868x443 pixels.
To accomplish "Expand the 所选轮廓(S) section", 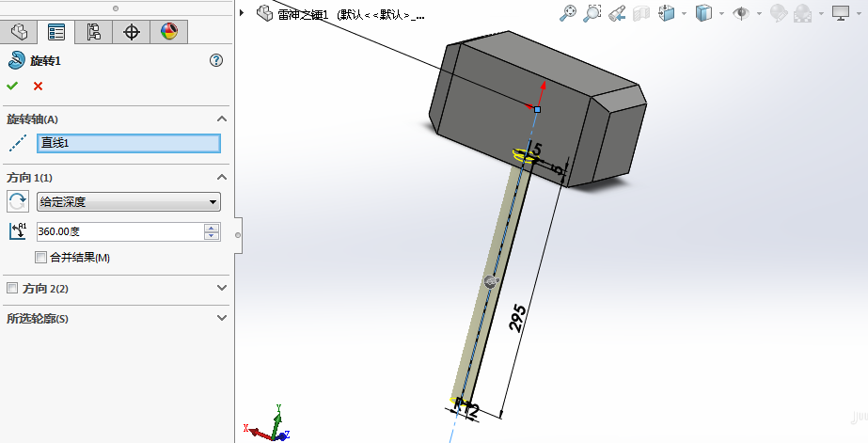I will coord(222,318).
